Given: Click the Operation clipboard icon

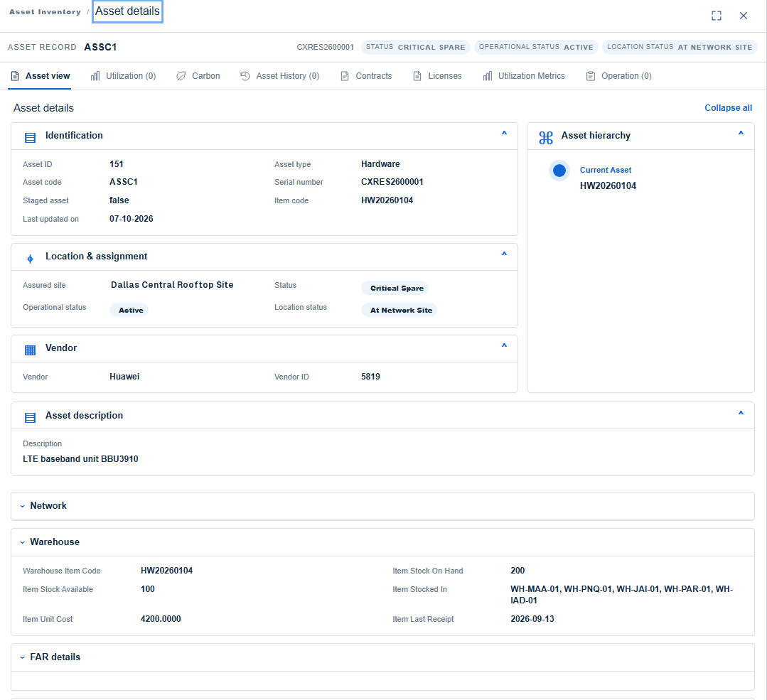Looking at the screenshot, I should point(591,76).
